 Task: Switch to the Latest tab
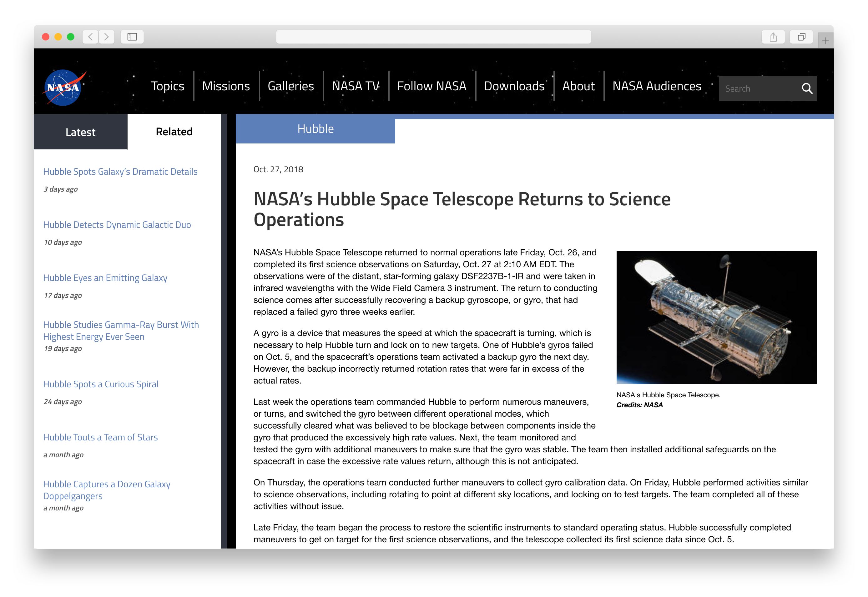[80, 132]
